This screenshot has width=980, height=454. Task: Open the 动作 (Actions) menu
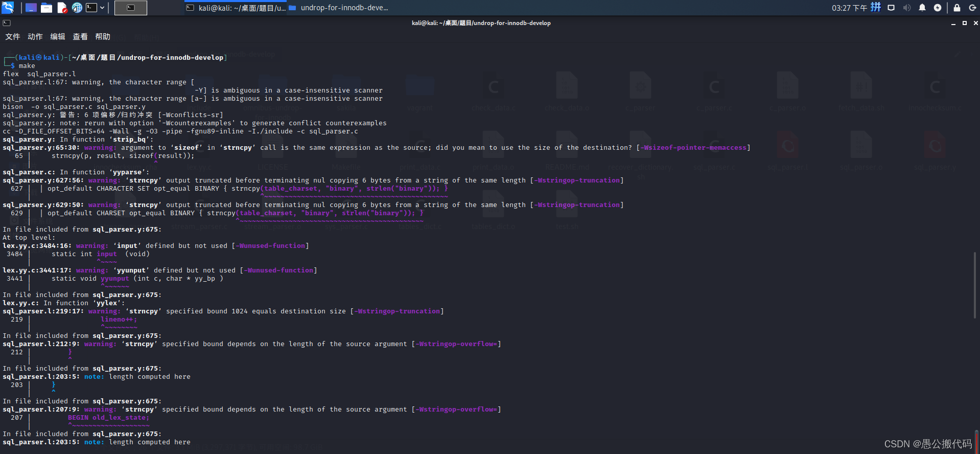coord(35,37)
